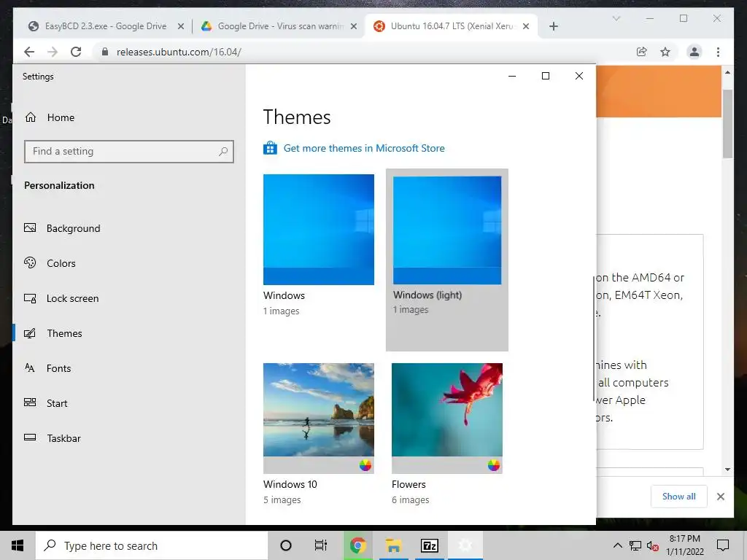747x560 pixels.
Task: Close the EasyBCD 2.3.exe tab
Action: (181, 26)
